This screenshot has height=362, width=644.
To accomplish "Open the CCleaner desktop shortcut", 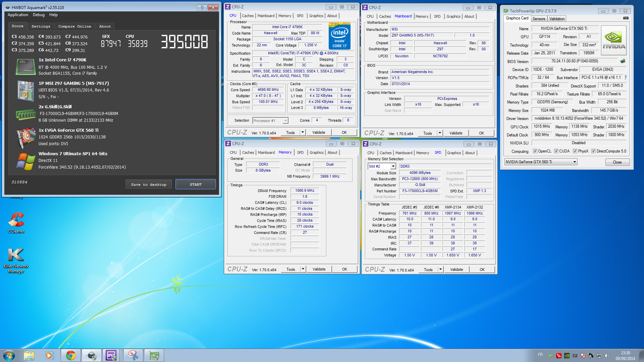I will [x=16, y=223].
